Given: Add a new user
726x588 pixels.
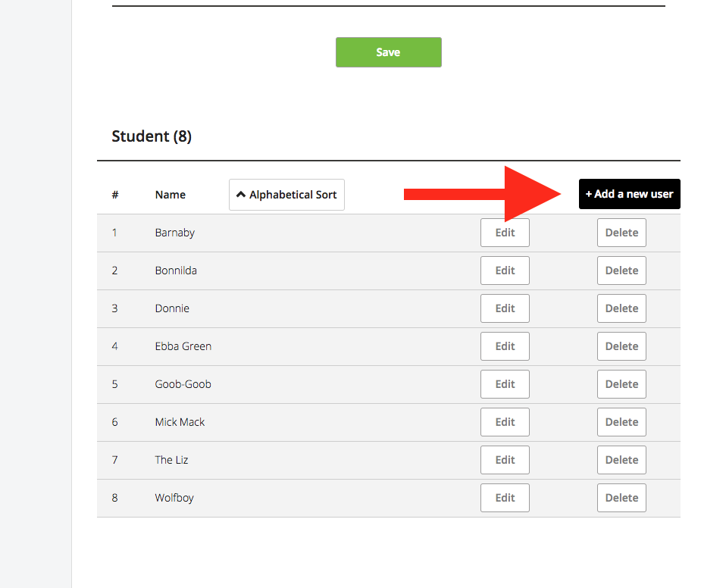Looking at the screenshot, I should click(629, 194).
